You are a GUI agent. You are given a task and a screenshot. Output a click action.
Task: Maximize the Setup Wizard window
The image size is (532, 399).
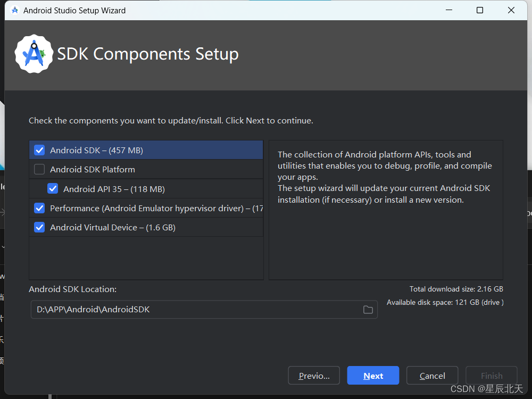pos(480,10)
